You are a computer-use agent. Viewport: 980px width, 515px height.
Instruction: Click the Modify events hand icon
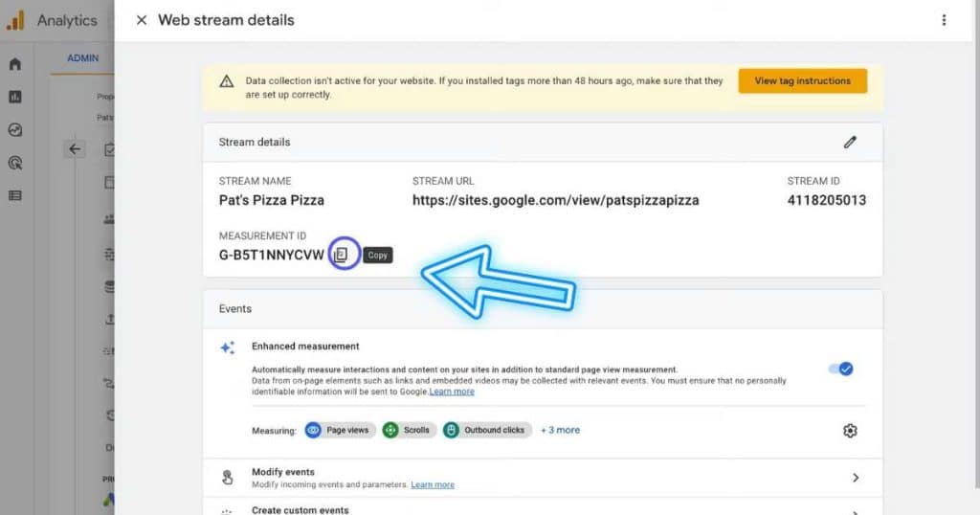(228, 478)
